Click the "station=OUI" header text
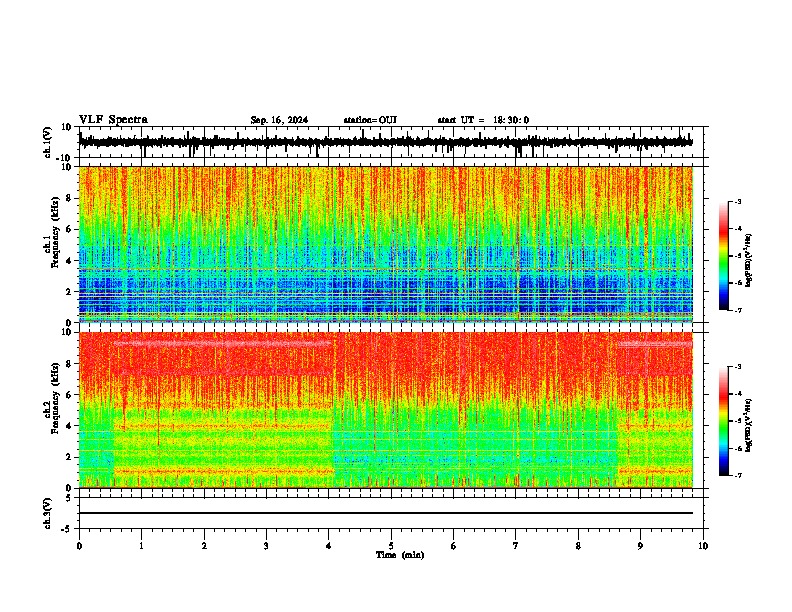 click(x=370, y=120)
